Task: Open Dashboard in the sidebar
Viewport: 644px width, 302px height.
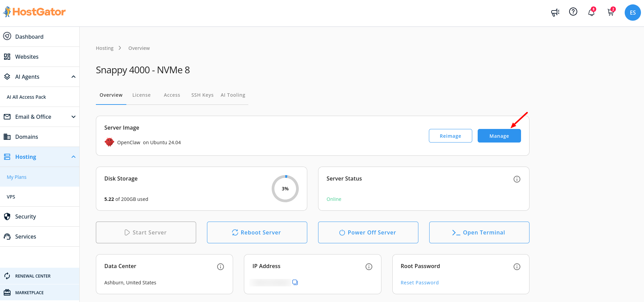Action: coord(40,37)
